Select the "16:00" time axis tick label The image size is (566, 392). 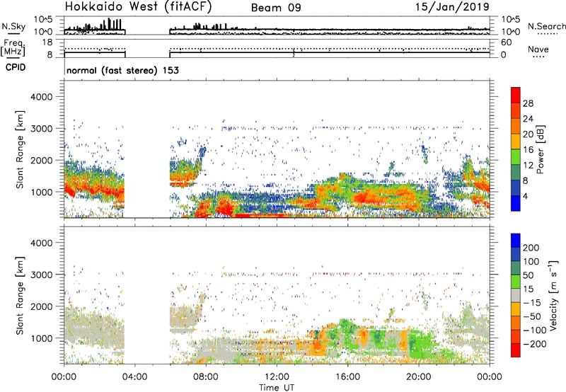pos(347,377)
